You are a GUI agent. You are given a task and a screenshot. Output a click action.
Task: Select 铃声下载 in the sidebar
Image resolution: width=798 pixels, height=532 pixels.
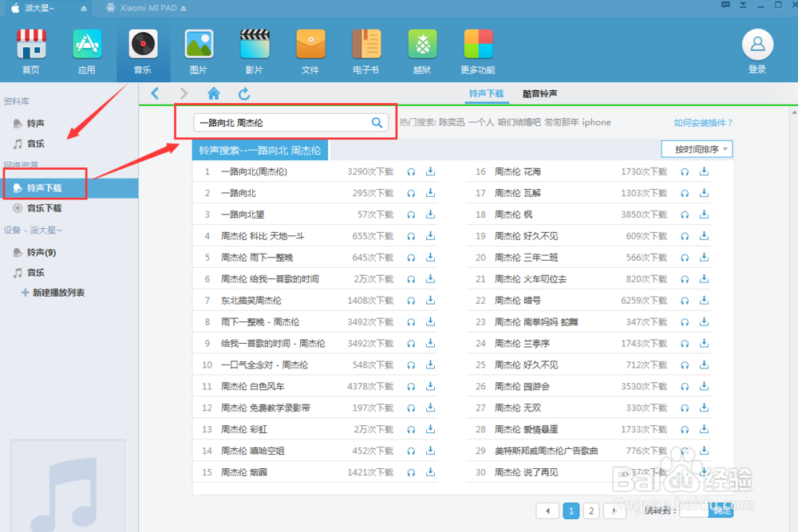tap(69, 188)
